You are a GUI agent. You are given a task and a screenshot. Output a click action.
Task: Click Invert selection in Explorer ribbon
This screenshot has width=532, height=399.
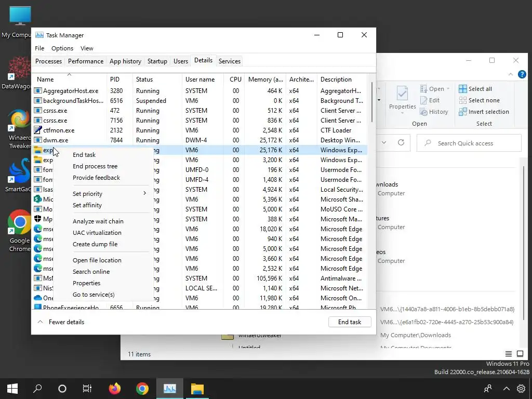pyautogui.click(x=484, y=112)
